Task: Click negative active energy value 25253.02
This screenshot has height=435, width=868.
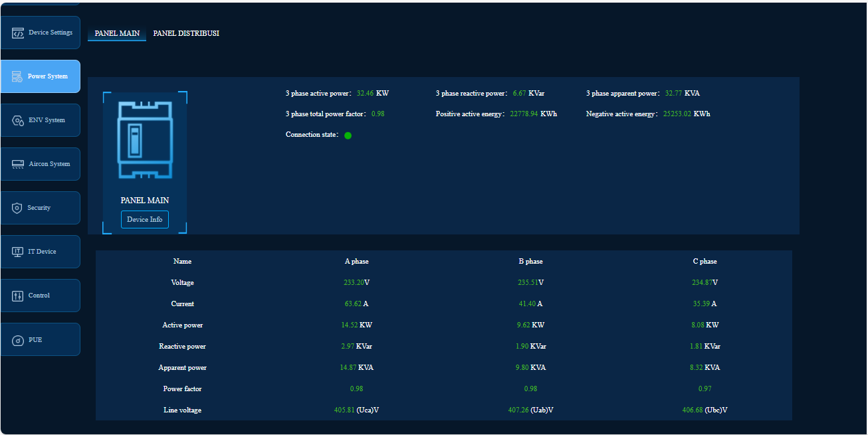Action: (x=677, y=114)
